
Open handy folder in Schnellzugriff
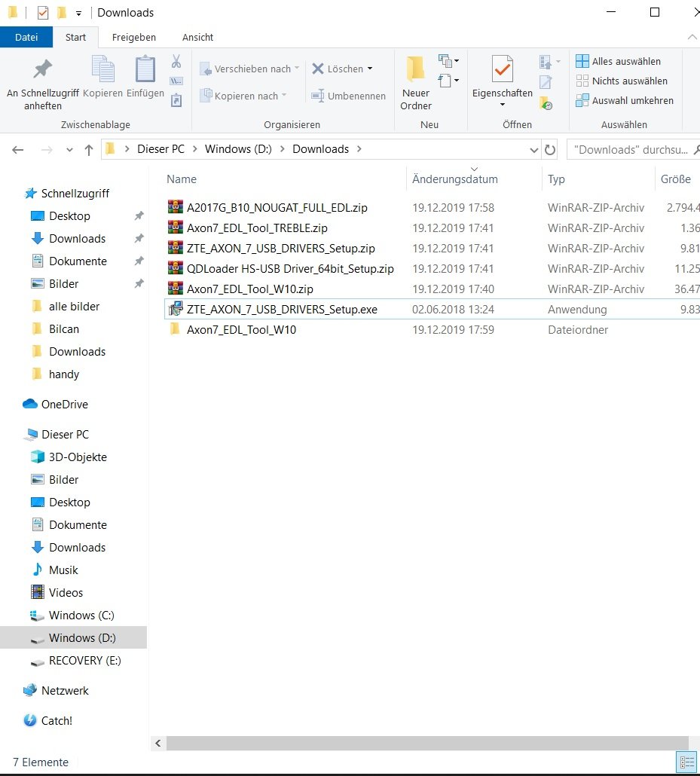pos(64,374)
